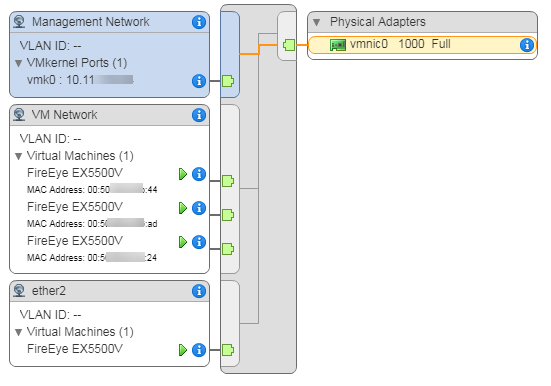Click the VM Network globe icon
Screen dimensions: 551x386
[19, 115]
